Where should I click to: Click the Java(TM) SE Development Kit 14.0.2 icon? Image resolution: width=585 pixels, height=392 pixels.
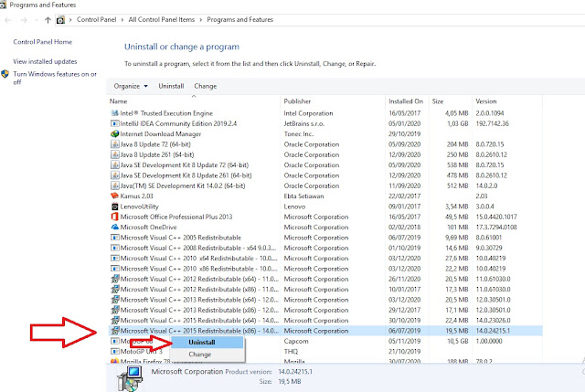click(x=115, y=185)
